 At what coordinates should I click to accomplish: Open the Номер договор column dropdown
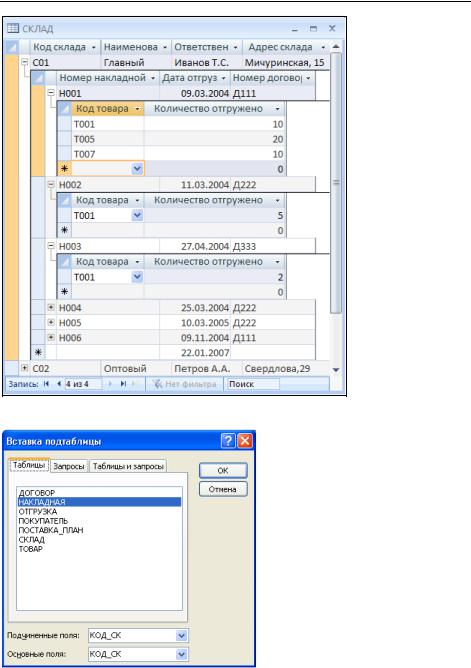308,78
